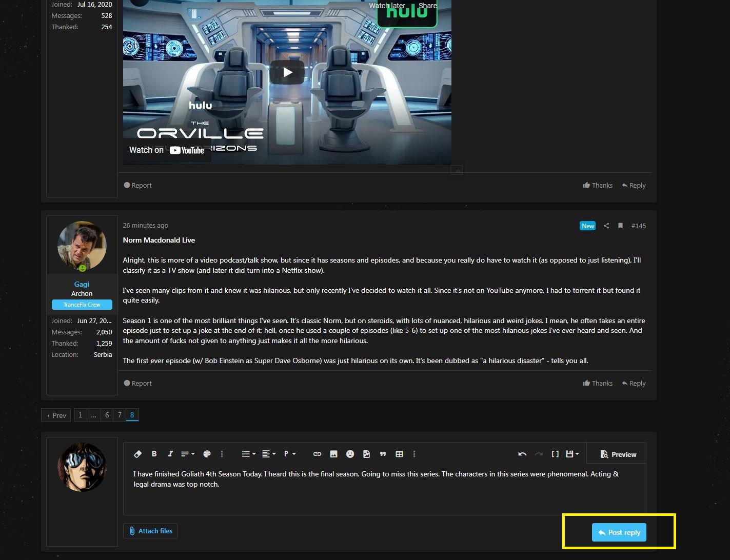Click the insert link icon

point(317,454)
